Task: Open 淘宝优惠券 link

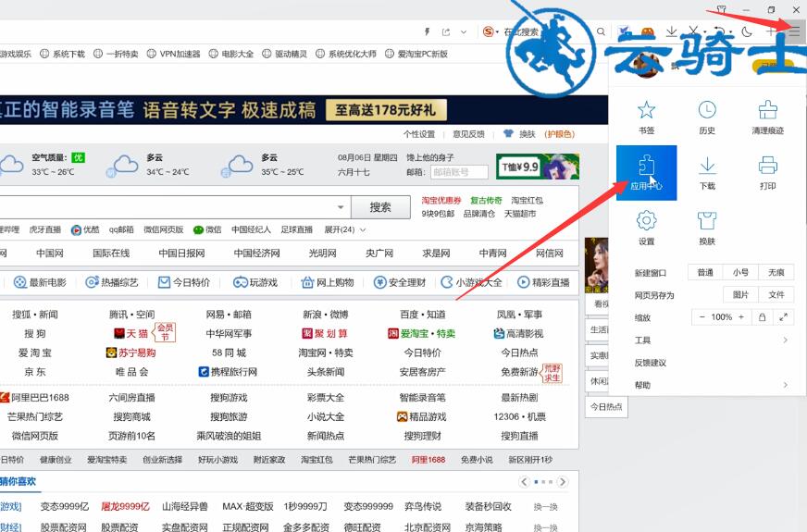Action: (x=441, y=200)
